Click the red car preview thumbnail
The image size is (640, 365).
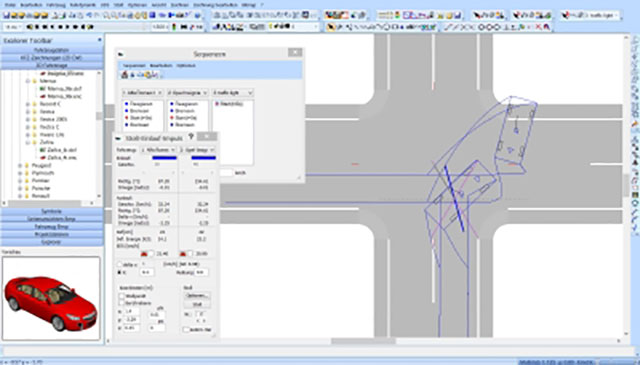tap(51, 298)
